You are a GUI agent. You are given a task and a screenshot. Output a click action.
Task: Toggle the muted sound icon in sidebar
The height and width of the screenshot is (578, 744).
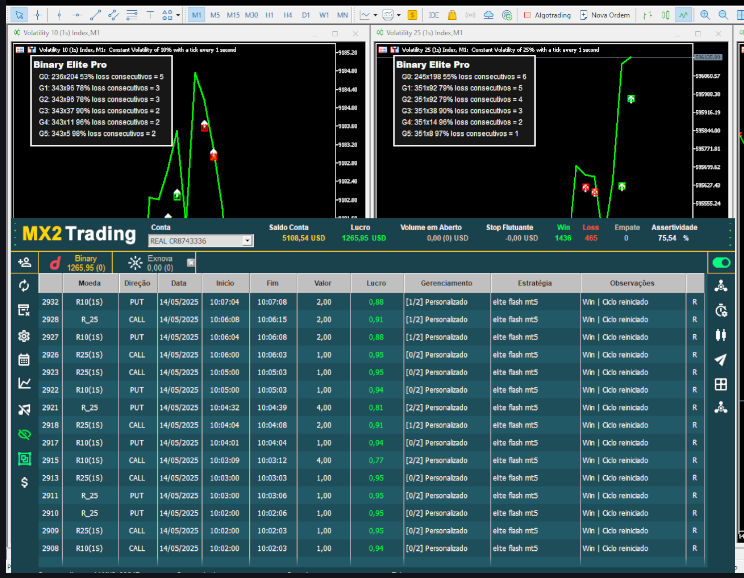click(24, 408)
